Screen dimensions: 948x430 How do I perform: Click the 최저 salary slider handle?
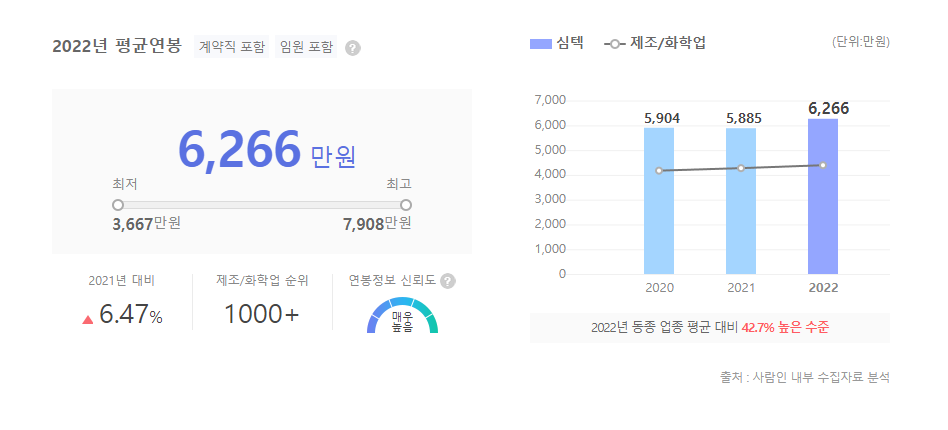118,205
